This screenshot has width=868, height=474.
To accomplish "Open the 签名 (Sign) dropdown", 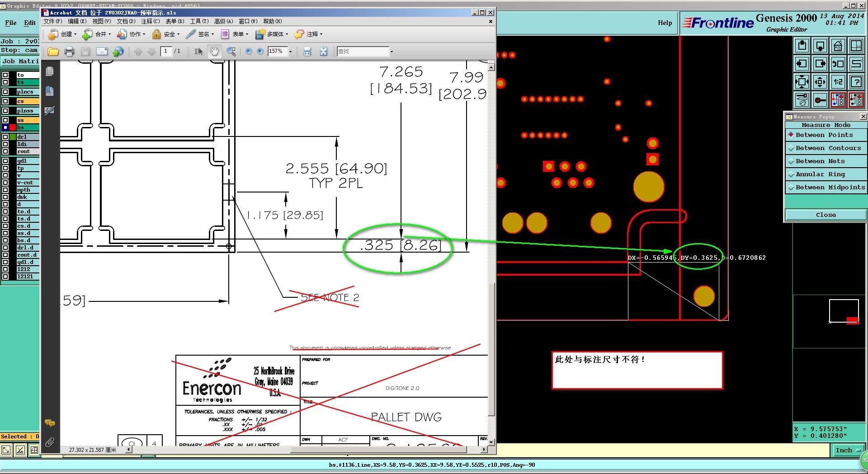I will pos(200,34).
